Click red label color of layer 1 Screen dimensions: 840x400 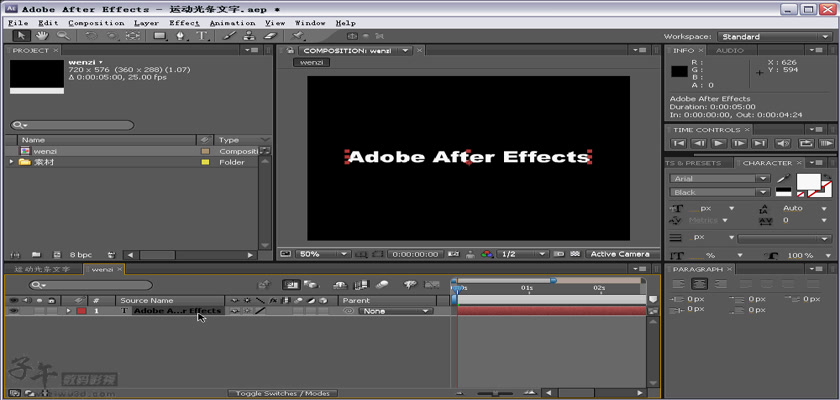pos(81,311)
